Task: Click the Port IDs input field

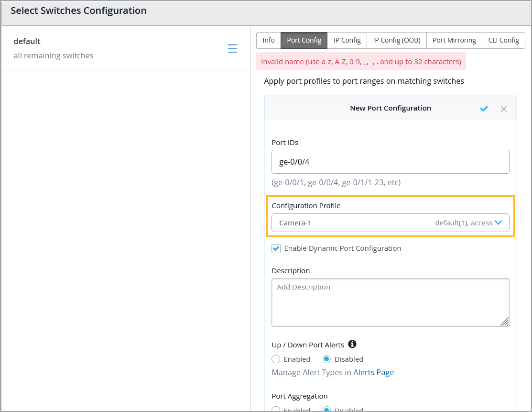Action: (390, 162)
